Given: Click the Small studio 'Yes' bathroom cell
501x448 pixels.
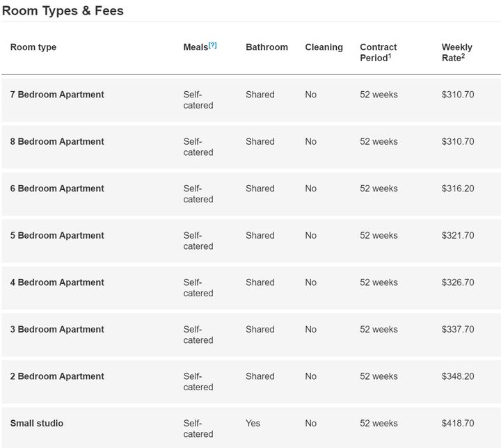Looking at the screenshot, I should coord(253,424).
